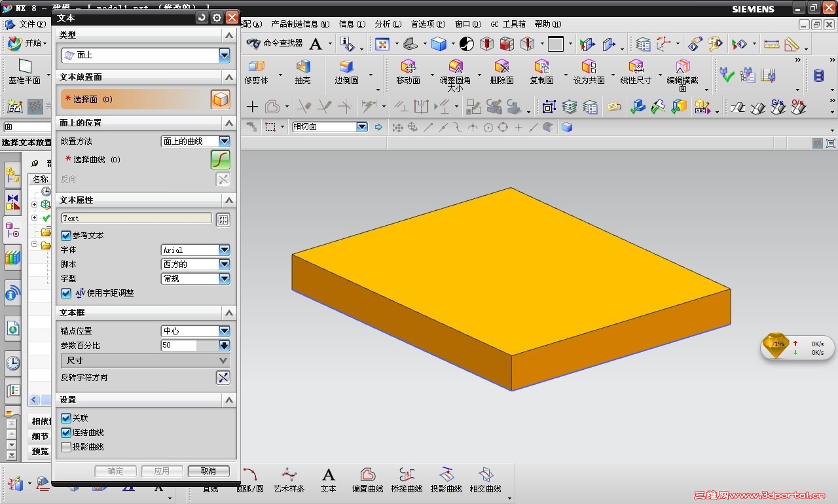Click the 桥接曲线 tool
The image size is (838, 504).
tap(407, 480)
